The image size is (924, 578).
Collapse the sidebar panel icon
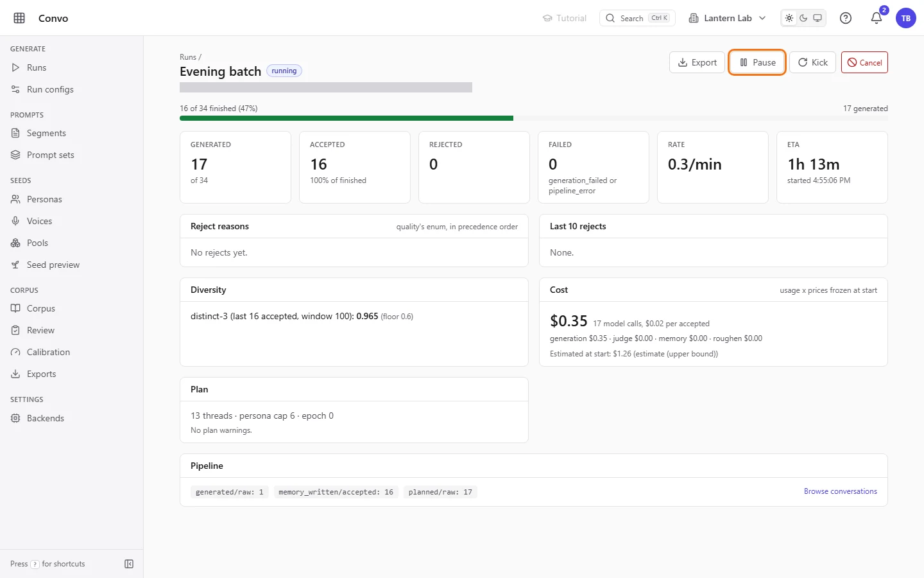point(129,564)
